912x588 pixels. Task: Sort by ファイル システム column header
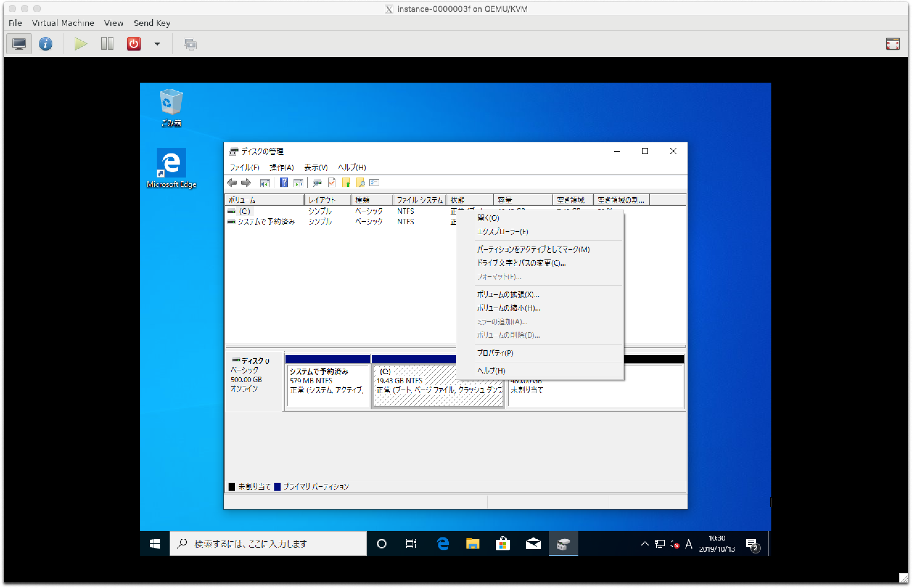[419, 200]
